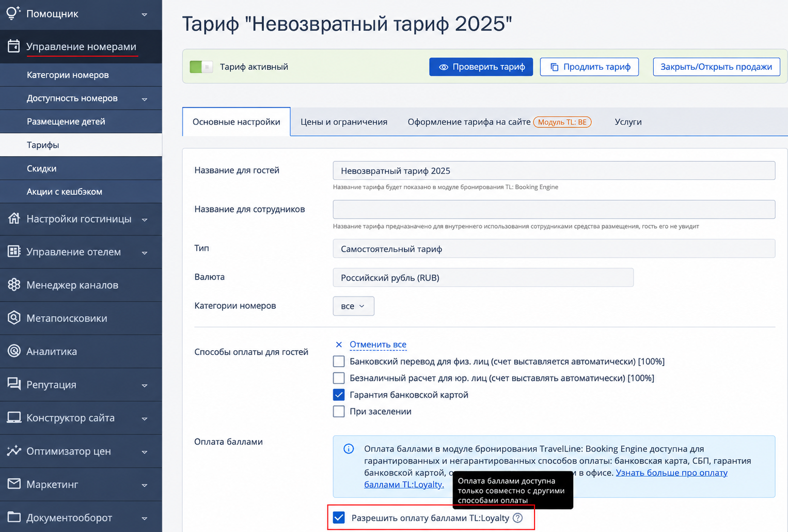Viewport: 788px width, 532px height.
Task: Click the copy icon in Продлить тариф
Action: point(554,67)
